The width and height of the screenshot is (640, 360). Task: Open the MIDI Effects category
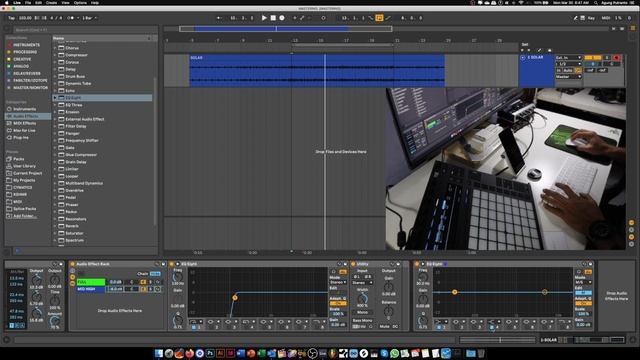point(24,123)
